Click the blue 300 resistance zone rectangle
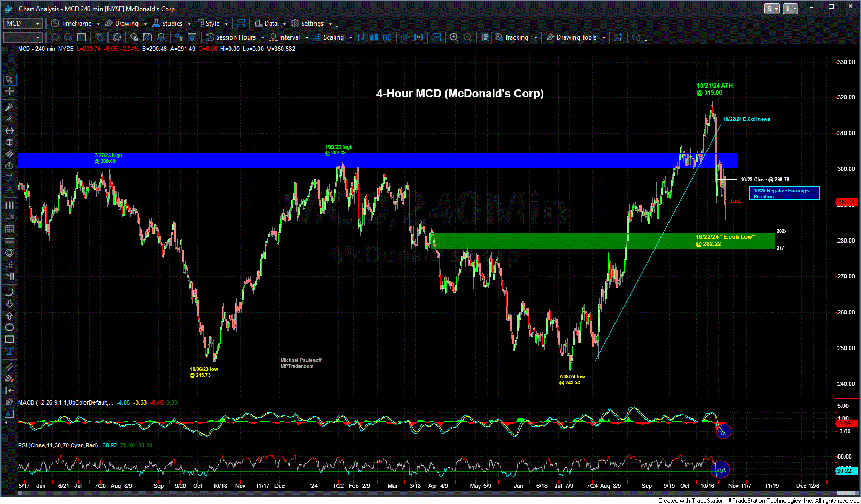 tap(378, 161)
